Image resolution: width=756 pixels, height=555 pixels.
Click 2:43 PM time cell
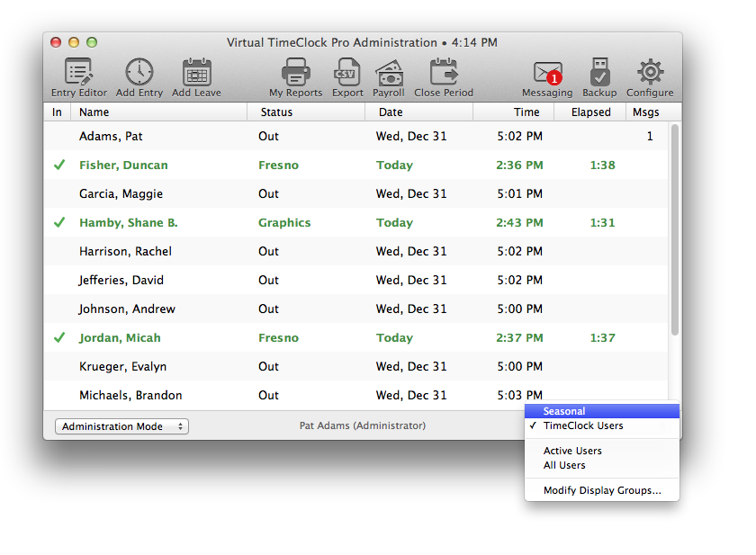tap(519, 222)
